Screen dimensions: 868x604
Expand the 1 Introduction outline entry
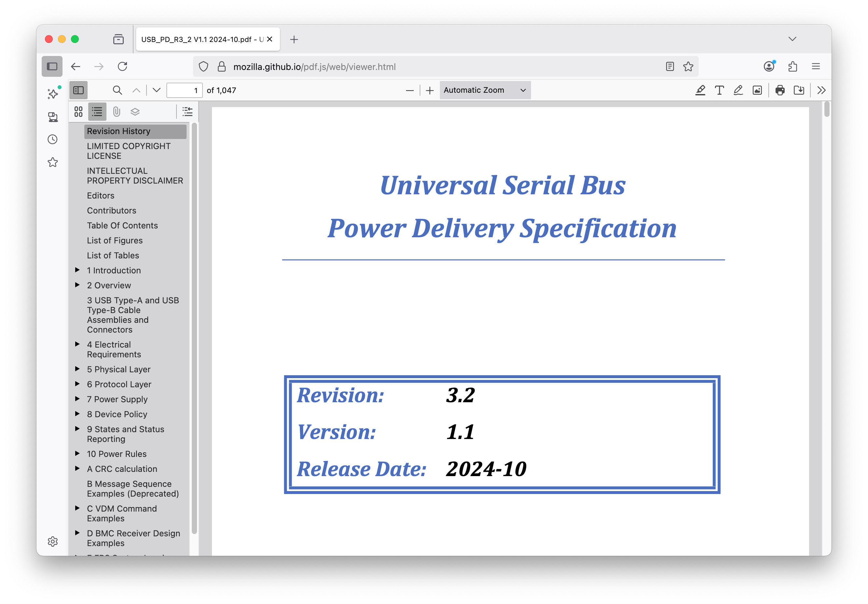(x=77, y=270)
